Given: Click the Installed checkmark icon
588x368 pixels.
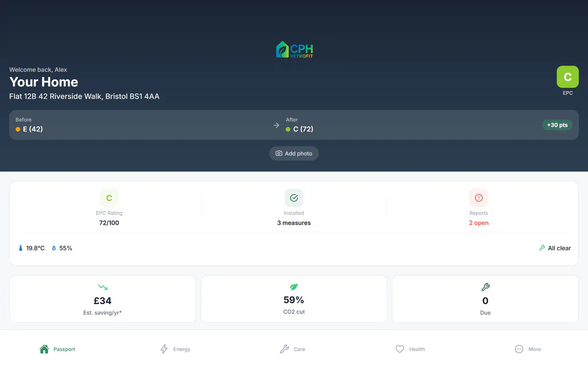Looking at the screenshot, I should coord(294,198).
